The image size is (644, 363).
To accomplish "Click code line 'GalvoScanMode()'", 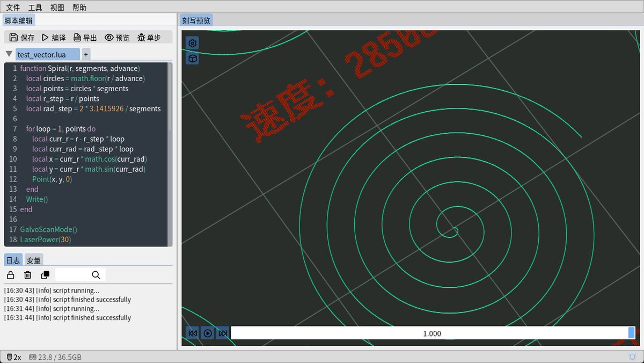I will (x=49, y=229).
